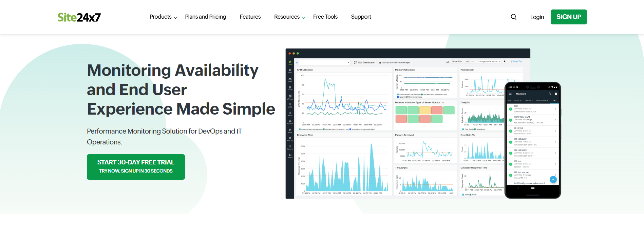The image size is (644, 239).
Task: Select the Server icon in dashboard sidebar
Action: coord(290,88)
